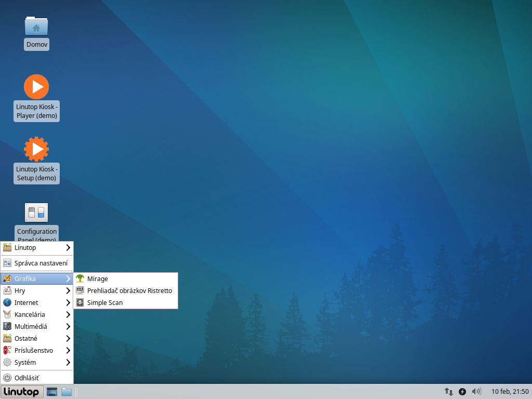Expand the Ostatné submenu arrow

68,338
